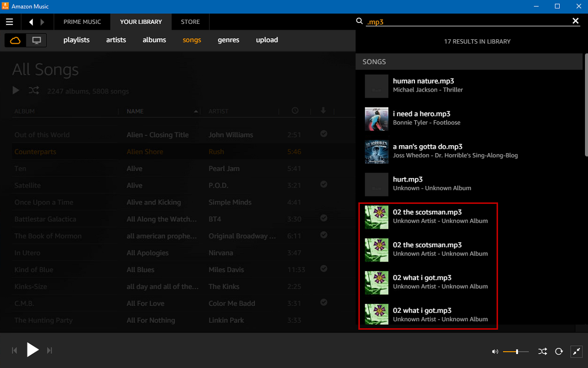This screenshot has width=588, height=368.
Task: Toggle the mini player view
Action: click(577, 352)
